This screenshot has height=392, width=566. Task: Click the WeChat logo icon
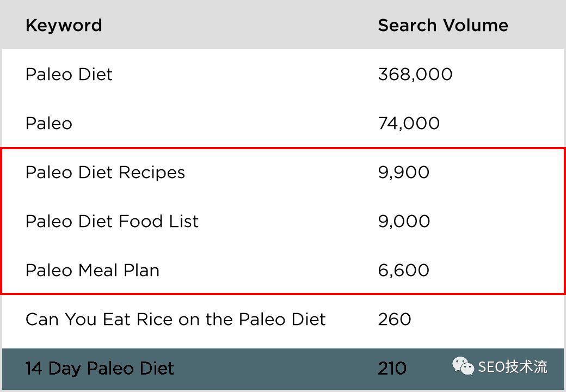click(x=463, y=366)
